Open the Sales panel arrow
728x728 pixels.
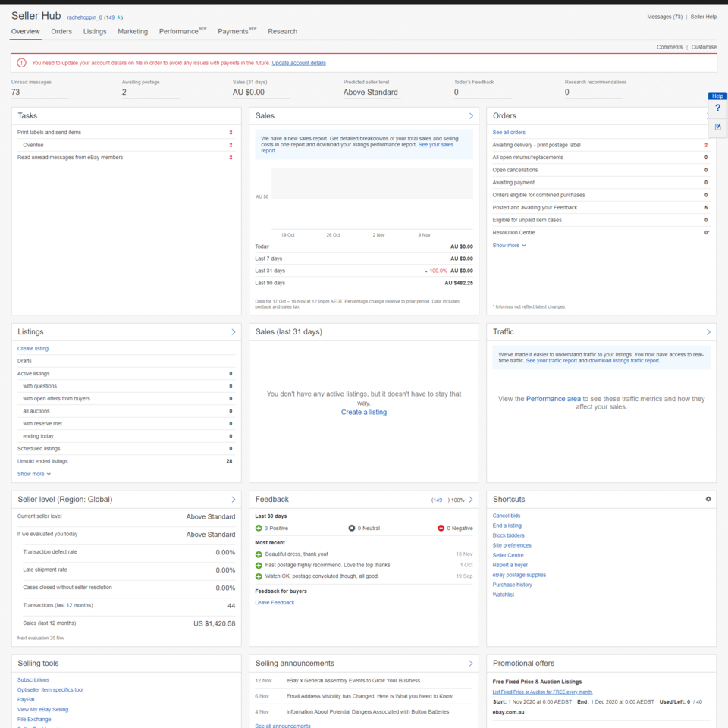pyautogui.click(x=471, y=115)
